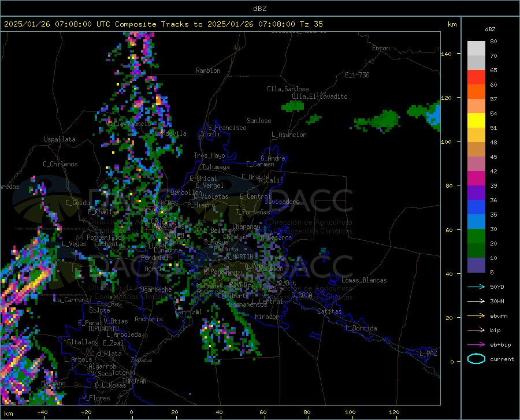Click the pink arrow icon labeled bip
The width and height of the screenshot is (520, 420).
pyautogui.click(x=476, y=330)
